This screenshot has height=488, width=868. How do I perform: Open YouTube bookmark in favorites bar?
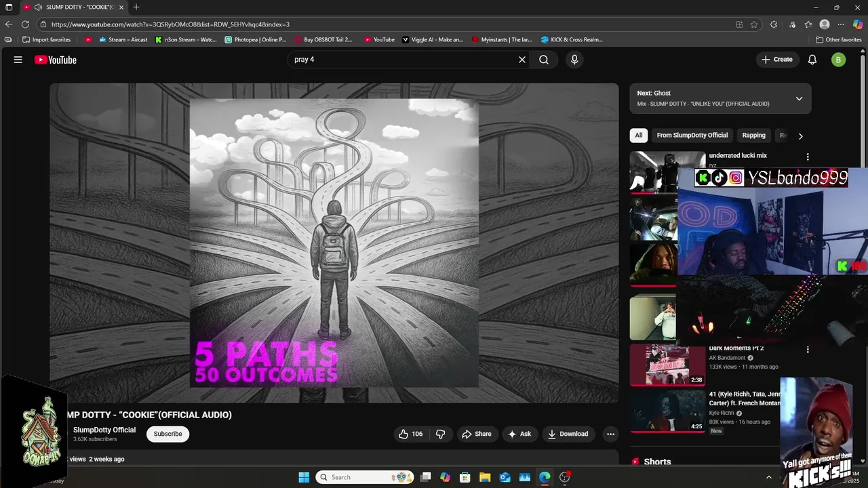click(x=379, y=39)
